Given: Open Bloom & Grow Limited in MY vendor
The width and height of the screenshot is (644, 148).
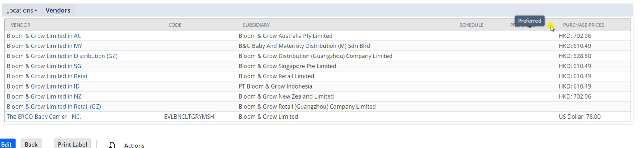Looking at the screenshot, I should pos(44,46).
